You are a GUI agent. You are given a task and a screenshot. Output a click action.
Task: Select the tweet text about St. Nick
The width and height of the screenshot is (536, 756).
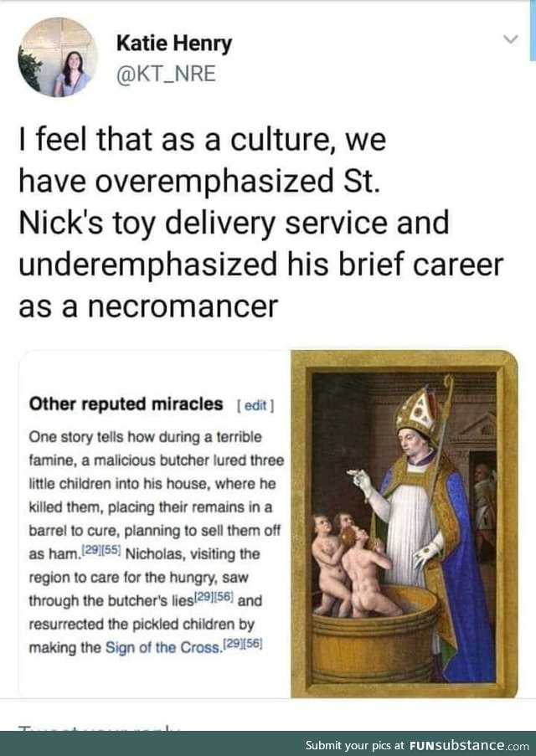(260, 223)
